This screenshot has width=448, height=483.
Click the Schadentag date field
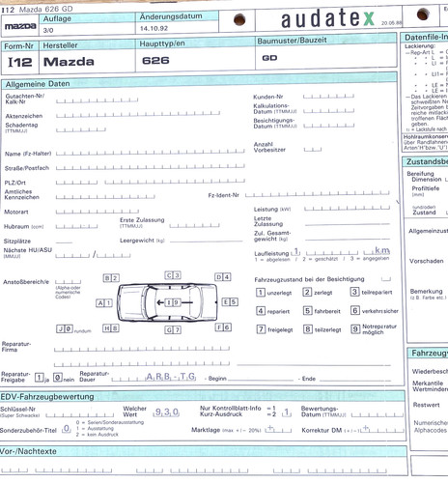(x=81, y=129)
